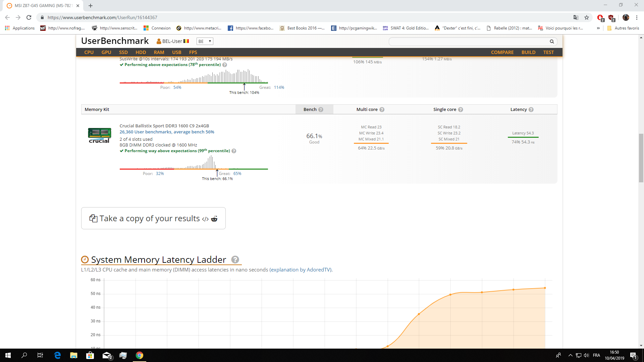The height and width of the screenshot is (362, 644).
Task: Open the GPU menu tab
Action: coord(106,52)
